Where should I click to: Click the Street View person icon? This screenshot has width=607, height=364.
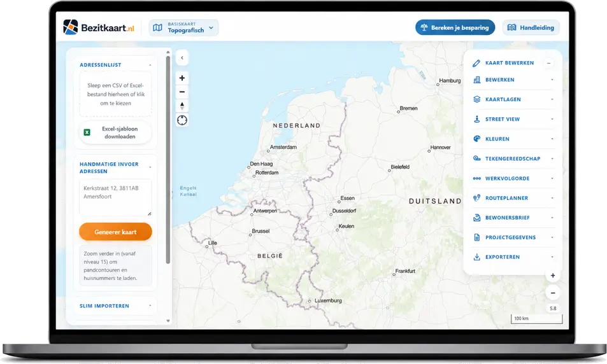(477, 119)
